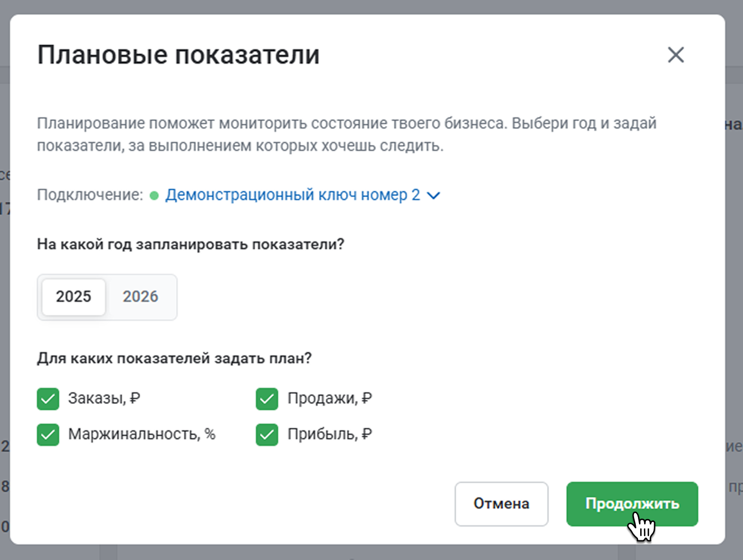Image resolution: width=743 pixels, height=560 pixels.
Task: Switch to the 2026 year tab
Action: (140, 297)
